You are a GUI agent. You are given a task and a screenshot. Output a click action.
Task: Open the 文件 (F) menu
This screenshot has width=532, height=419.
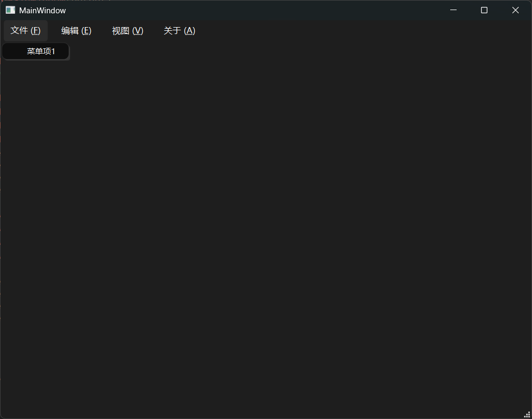[25, 30]
